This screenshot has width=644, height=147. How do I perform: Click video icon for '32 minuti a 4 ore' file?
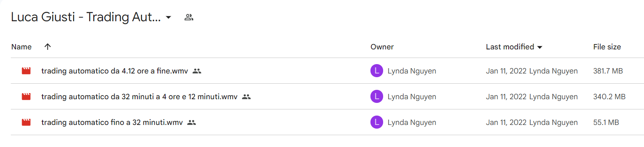[x=26, y=96]
